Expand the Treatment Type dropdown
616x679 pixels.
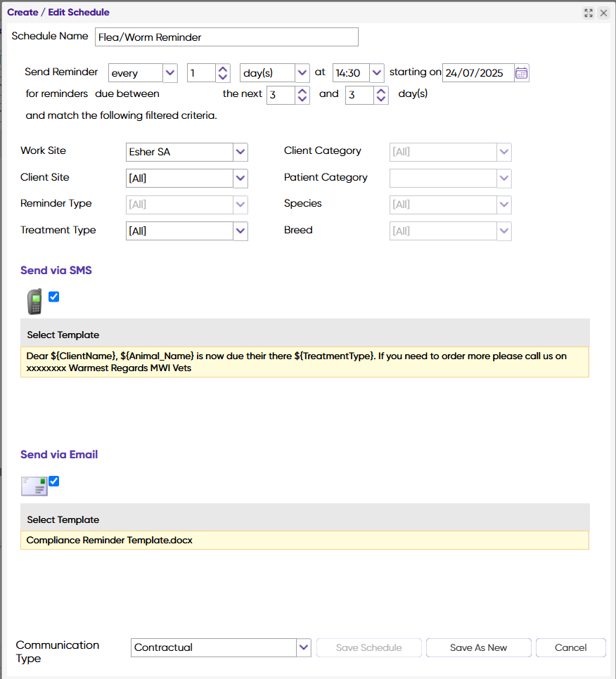(x=240, y=231)
